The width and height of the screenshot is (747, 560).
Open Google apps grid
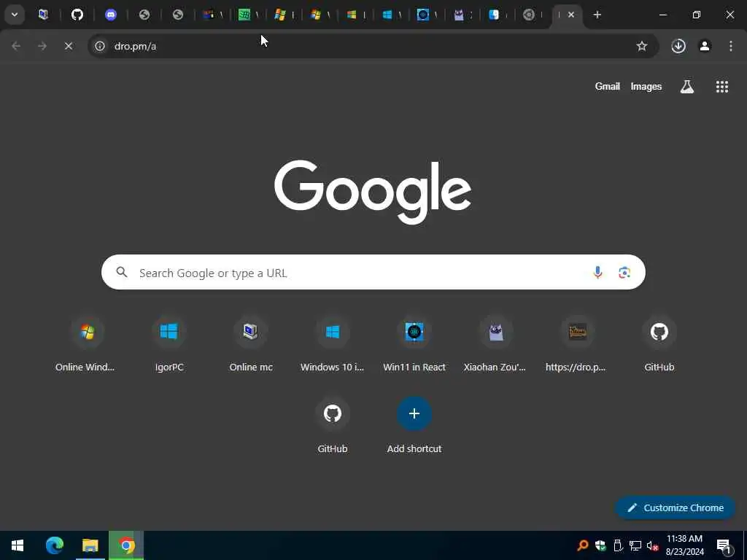(x=721, y=87)
